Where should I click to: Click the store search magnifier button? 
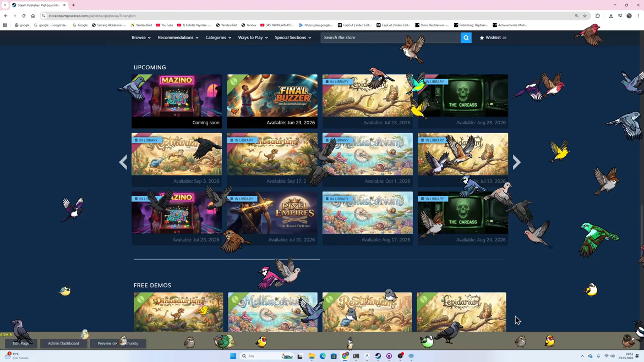(466, 37)
